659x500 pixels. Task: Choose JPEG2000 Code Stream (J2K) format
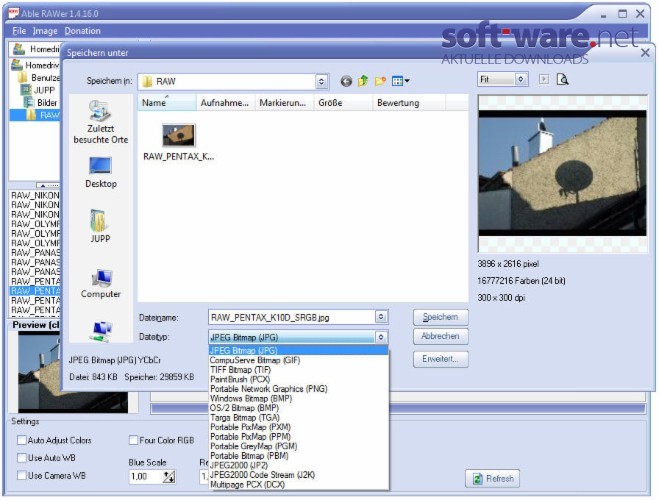click(298, 475)
